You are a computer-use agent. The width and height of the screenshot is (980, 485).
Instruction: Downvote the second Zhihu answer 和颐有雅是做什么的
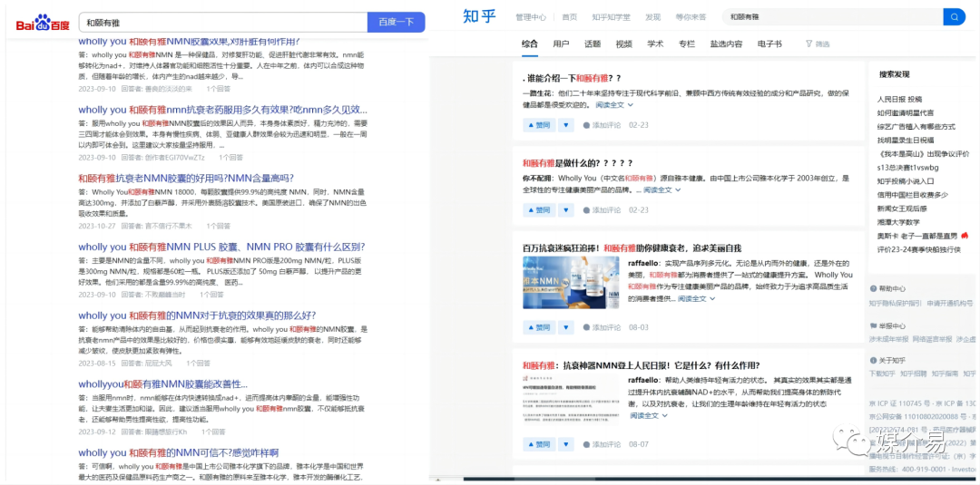click(565, 210)
